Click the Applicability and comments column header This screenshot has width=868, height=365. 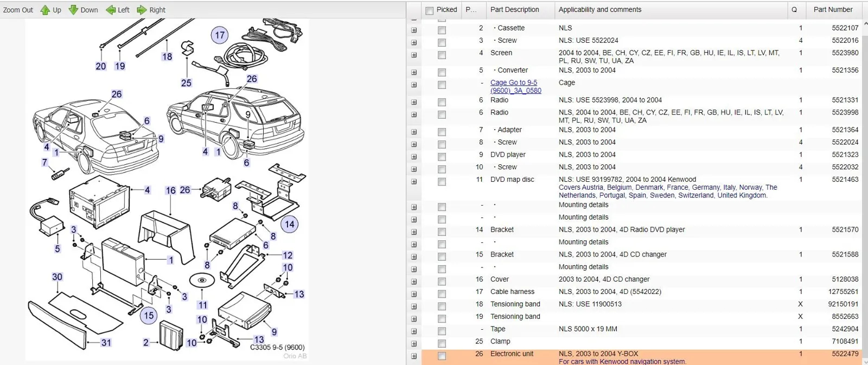point(599,10)
